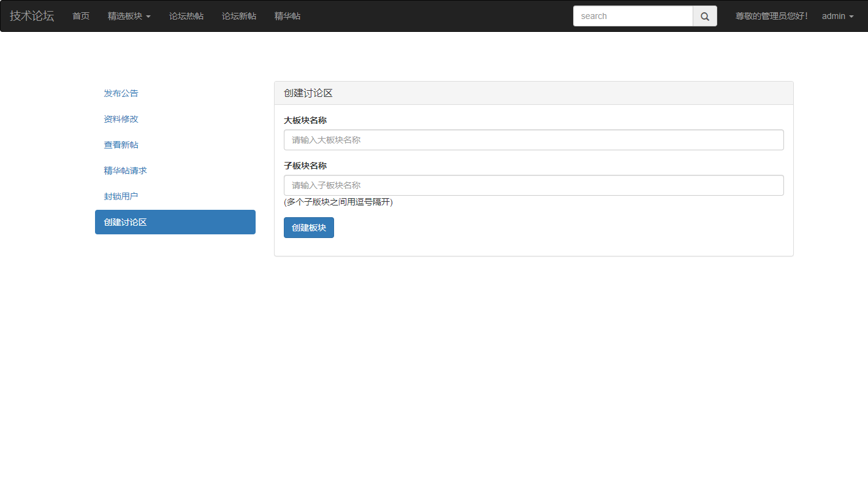Viewport: 868px width, 492px height.
Task: Click the 尊敬的管理员您好 greeting text
Action: click(771, 17)
